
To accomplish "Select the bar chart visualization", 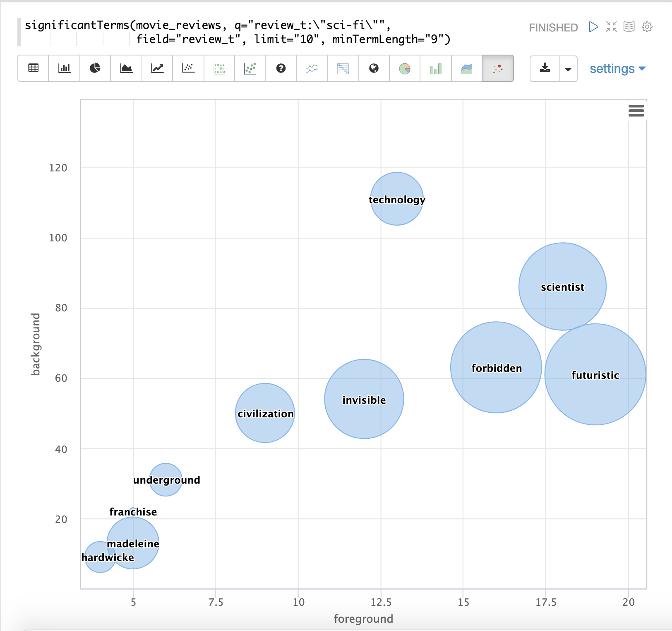I will point(64,68).
